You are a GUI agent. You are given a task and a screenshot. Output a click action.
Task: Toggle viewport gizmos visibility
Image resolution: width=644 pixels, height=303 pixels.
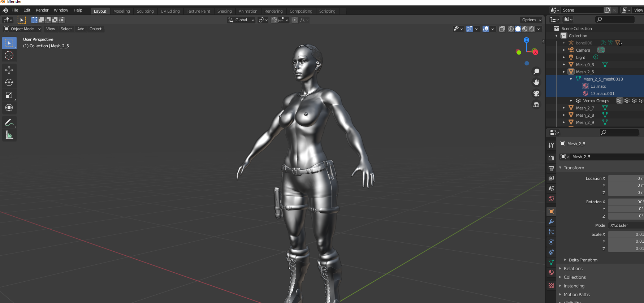(x=470, y=29)
